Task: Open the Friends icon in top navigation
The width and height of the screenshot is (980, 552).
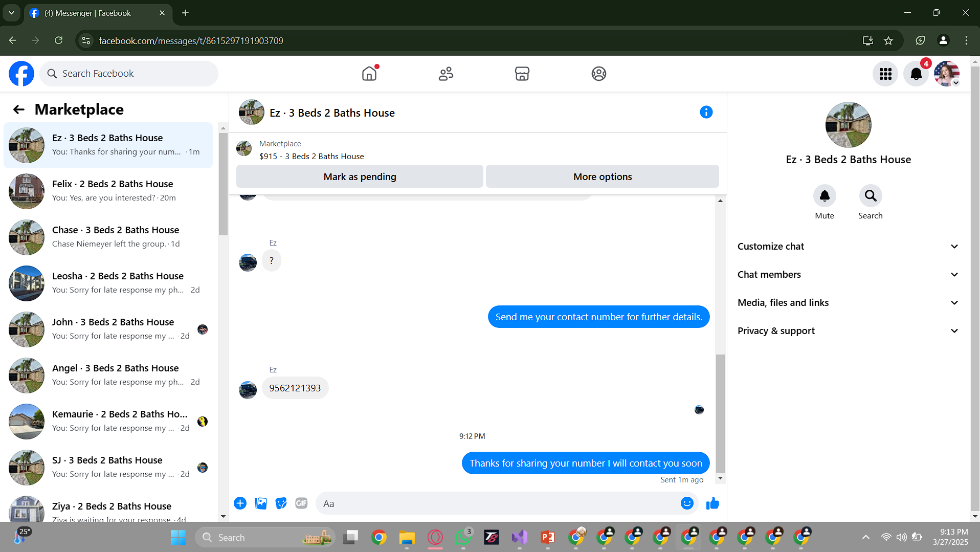Action: (446, 74)
